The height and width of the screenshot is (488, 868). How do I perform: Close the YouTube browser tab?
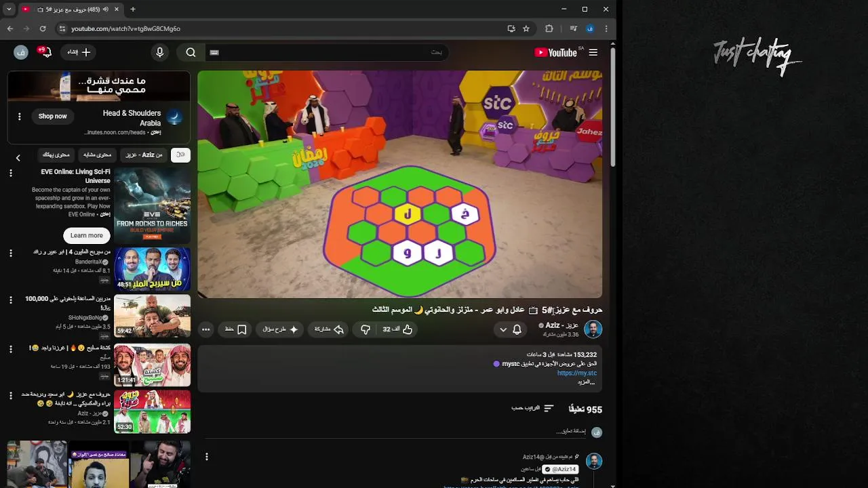tap(117, 9)
